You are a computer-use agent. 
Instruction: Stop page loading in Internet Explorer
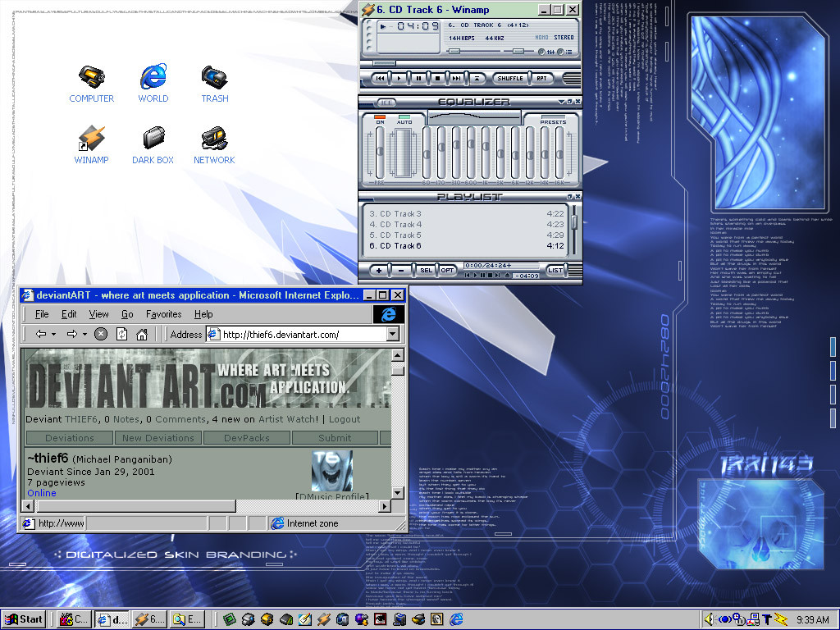[100, 335]
